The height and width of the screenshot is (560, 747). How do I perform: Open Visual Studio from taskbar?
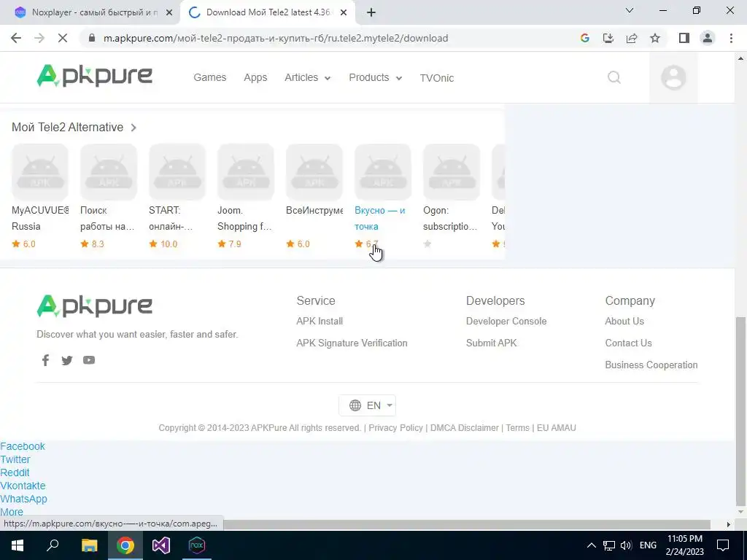[x=161, y=545]
